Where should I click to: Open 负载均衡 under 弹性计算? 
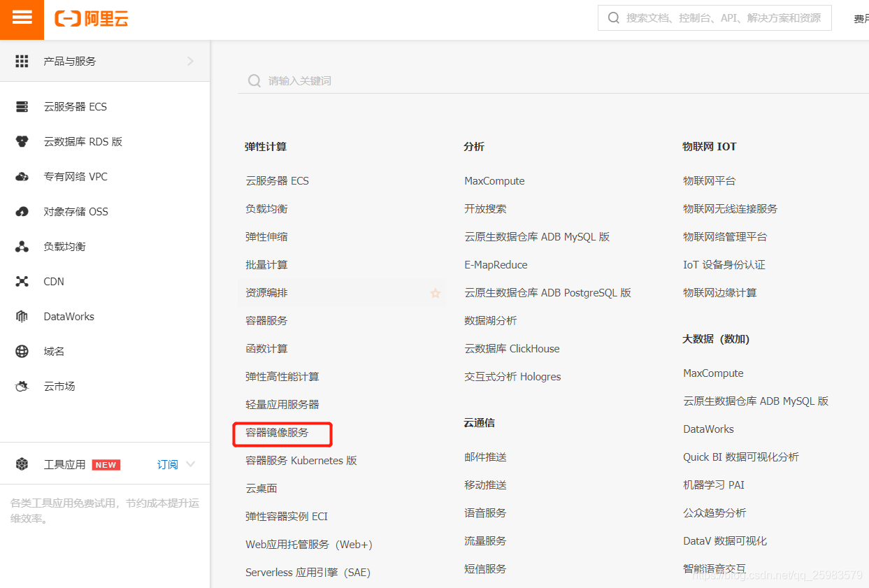coord(266,209)
